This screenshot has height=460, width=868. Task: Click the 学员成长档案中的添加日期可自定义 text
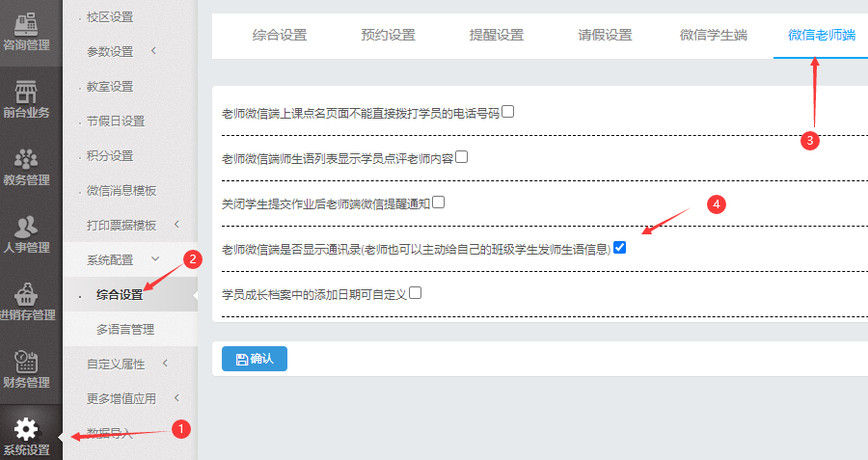313,295
